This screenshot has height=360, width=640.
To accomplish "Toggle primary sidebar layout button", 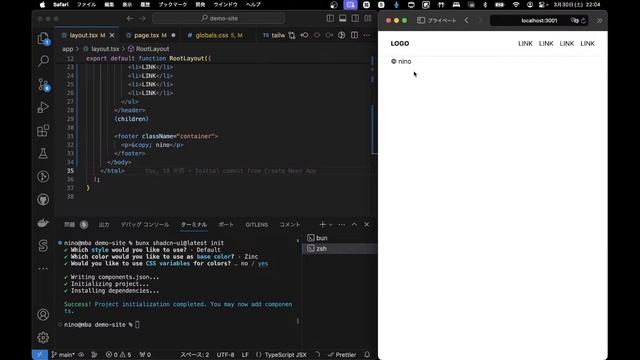I will 330,18.
